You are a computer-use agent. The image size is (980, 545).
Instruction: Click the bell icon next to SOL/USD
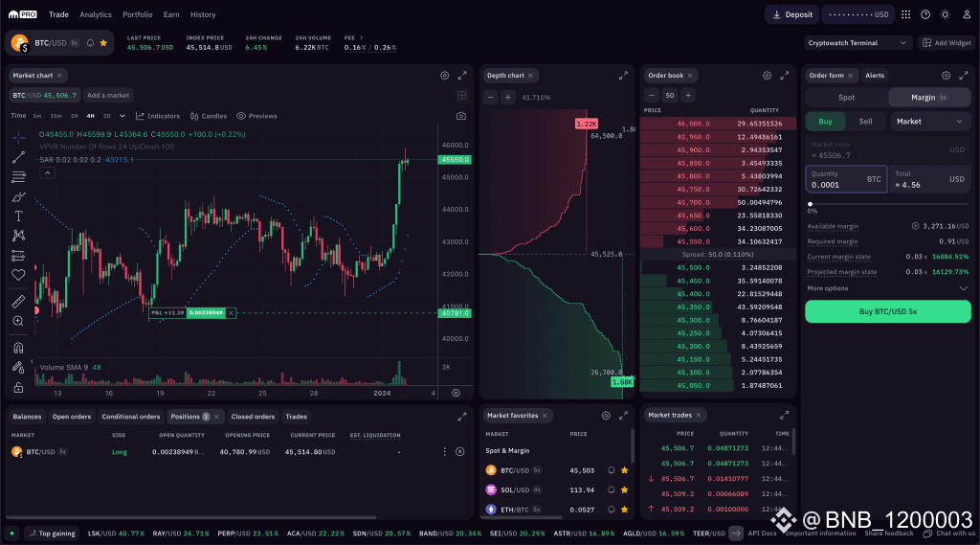click(x=611, y=489)
